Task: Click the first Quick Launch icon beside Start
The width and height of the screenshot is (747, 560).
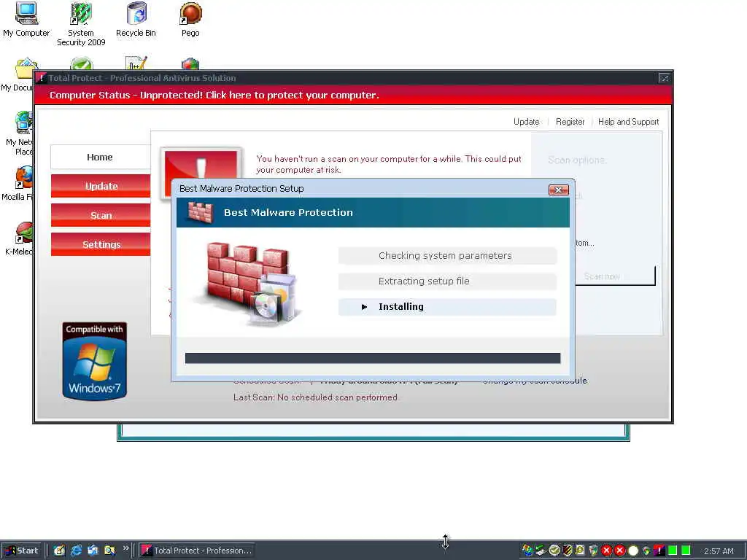Action: [x=59, y=551]
